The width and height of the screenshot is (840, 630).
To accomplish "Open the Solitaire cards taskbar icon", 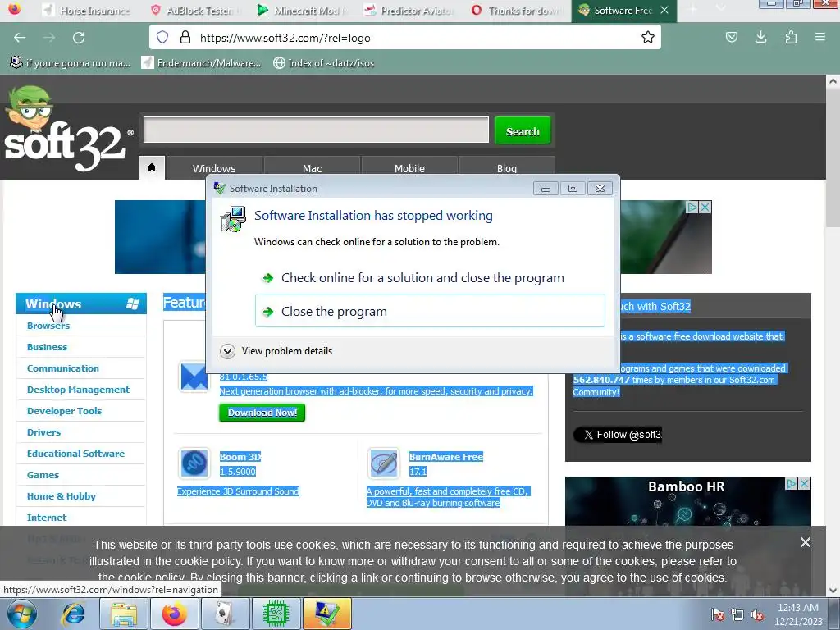I will 225,614.
